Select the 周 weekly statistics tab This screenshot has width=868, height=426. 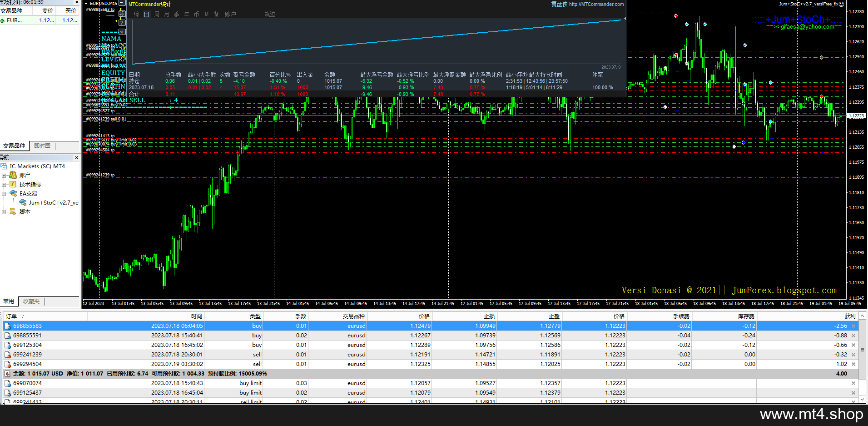pos(157,14)
